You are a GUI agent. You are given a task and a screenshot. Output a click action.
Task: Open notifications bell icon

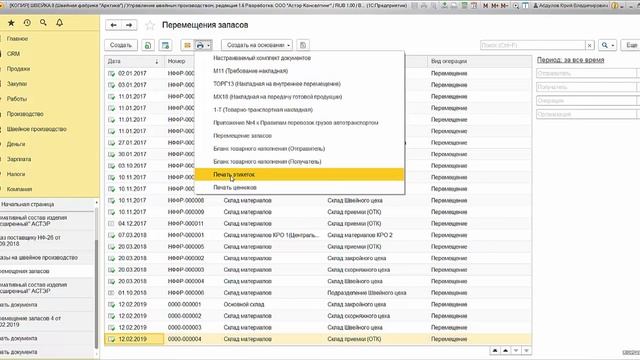(60, 23)
